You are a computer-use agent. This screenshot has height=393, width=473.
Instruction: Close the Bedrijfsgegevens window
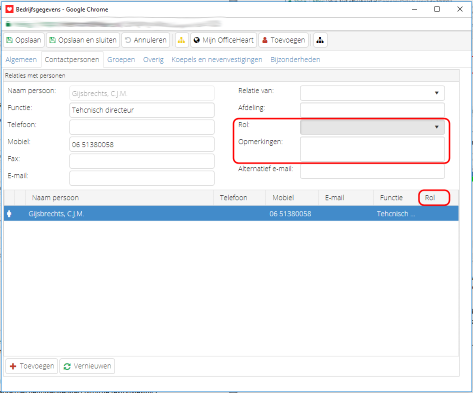[460, 9]
